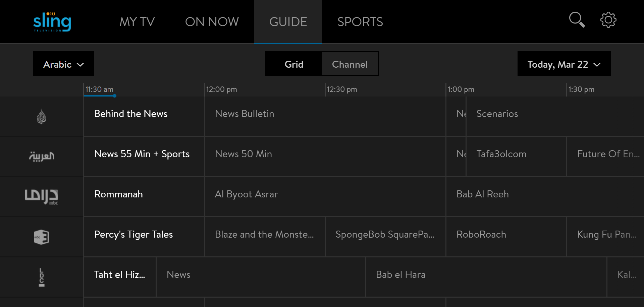The image size is (644, 307).
Task: Open the GUIDE tab
Action: tap(288, 22)
